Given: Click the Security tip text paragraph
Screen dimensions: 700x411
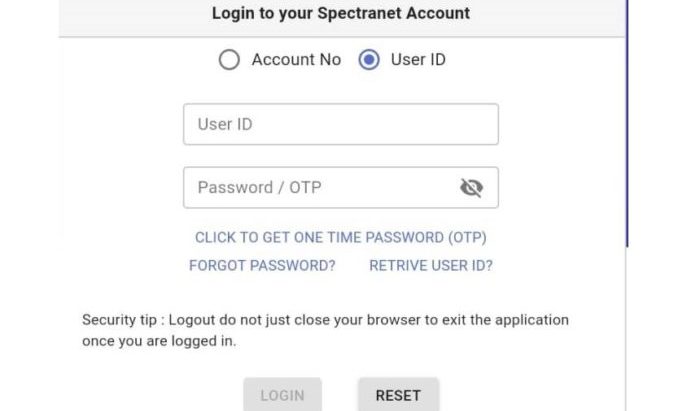Looking at the screenshot, I should (x=325, y=330).
